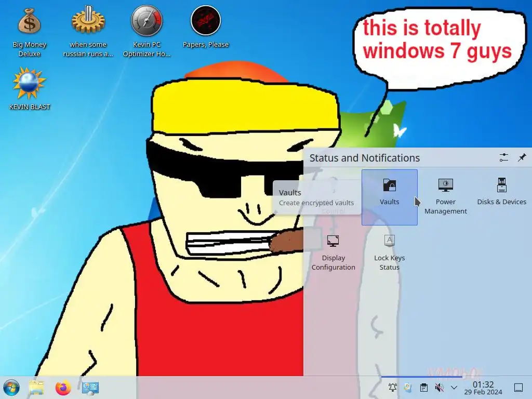Open the clipboard tray icon
Viewport: 532px width, 399px height.
[x=424, y=388]
